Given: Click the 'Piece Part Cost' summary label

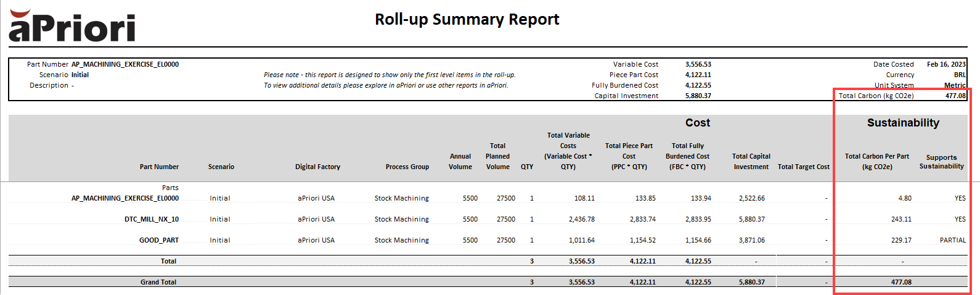Looking at the screenshot, I should (634, 75).
